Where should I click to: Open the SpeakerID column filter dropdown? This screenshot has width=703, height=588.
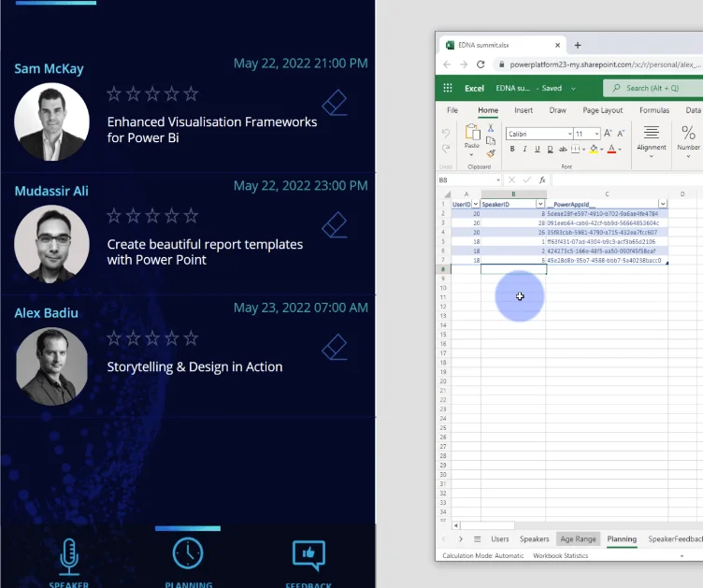tap(540, 204)
